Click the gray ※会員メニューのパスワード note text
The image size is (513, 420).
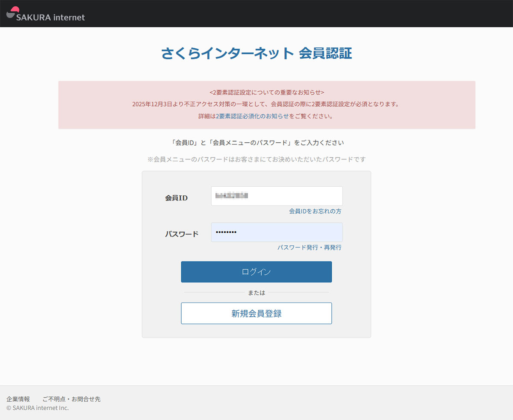click(256, 159)
